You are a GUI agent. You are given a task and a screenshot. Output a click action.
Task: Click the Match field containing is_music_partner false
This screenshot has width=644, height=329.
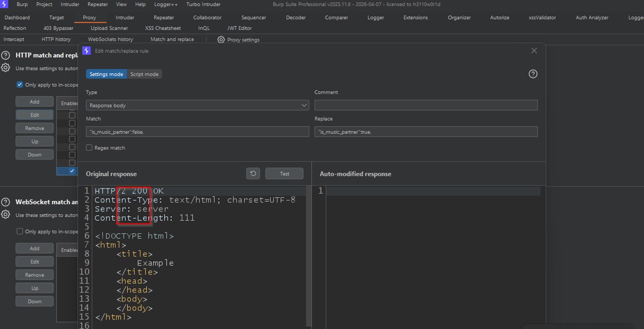coord(198,132)
